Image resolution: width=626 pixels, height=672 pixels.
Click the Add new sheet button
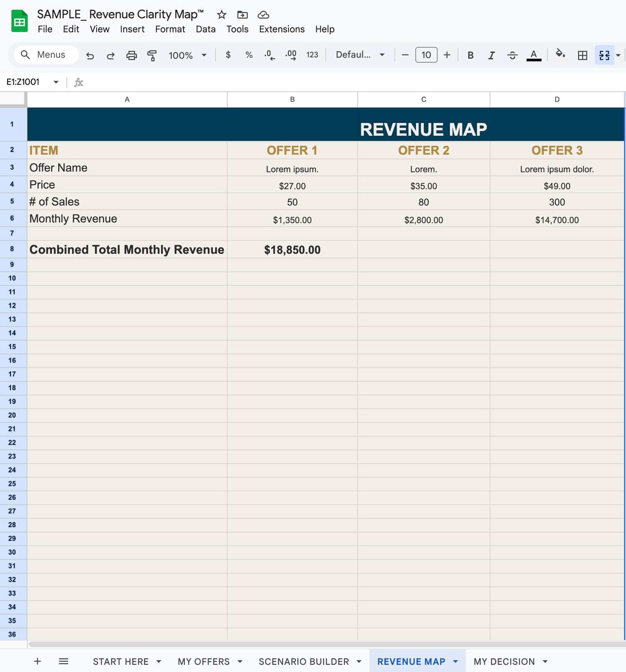coord(38,662)
